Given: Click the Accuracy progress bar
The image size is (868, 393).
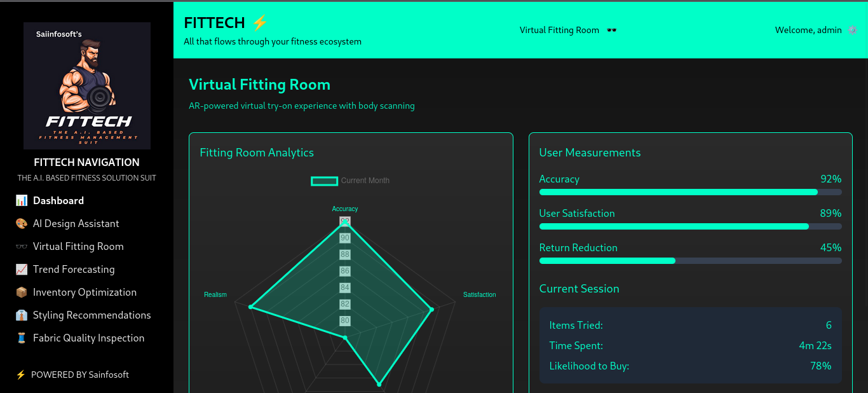Looking at the screenshot, I should [x=690, y=192].
